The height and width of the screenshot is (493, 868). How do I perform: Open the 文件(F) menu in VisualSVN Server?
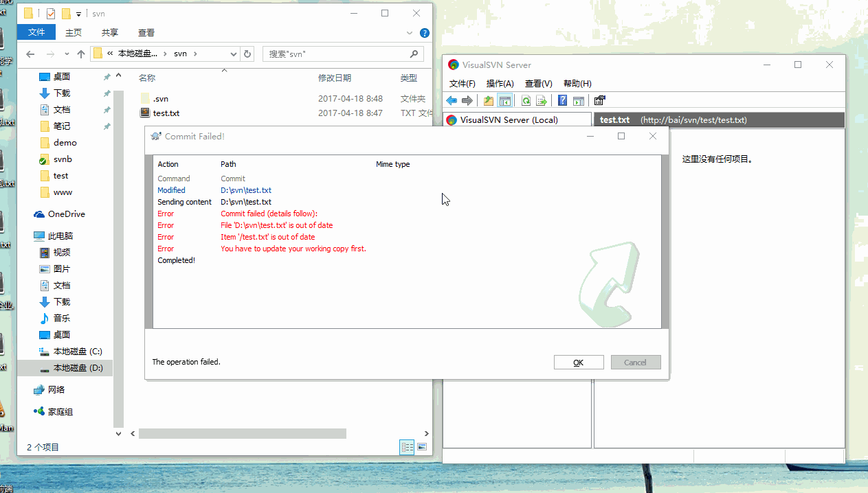[463, 84]
